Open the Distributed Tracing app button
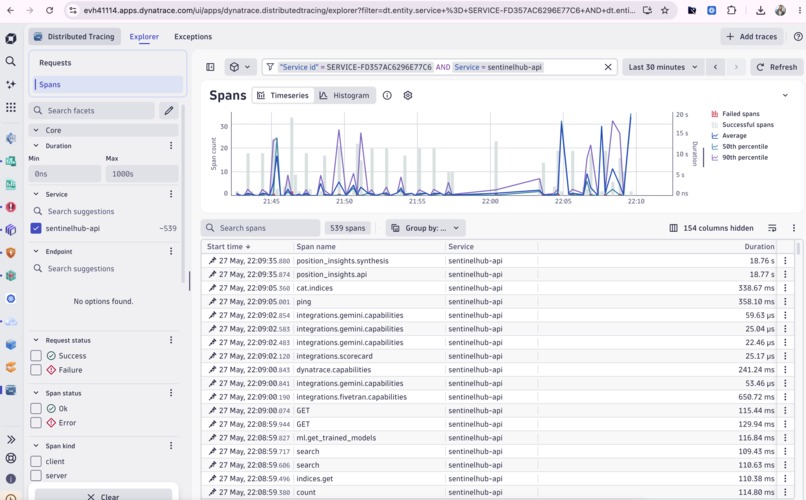The height and width of the screenshot is (500, 806). [75, 36]
